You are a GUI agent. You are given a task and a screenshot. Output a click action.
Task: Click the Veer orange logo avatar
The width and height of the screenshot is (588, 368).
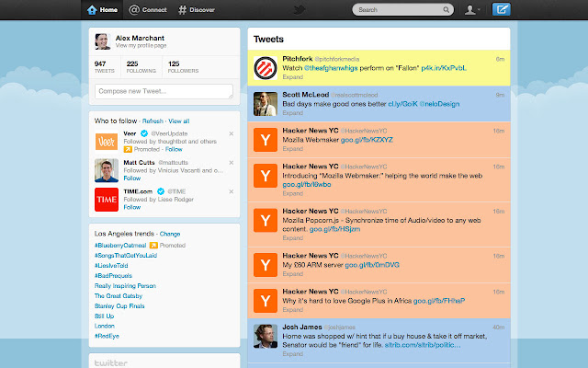coord(106,143)
